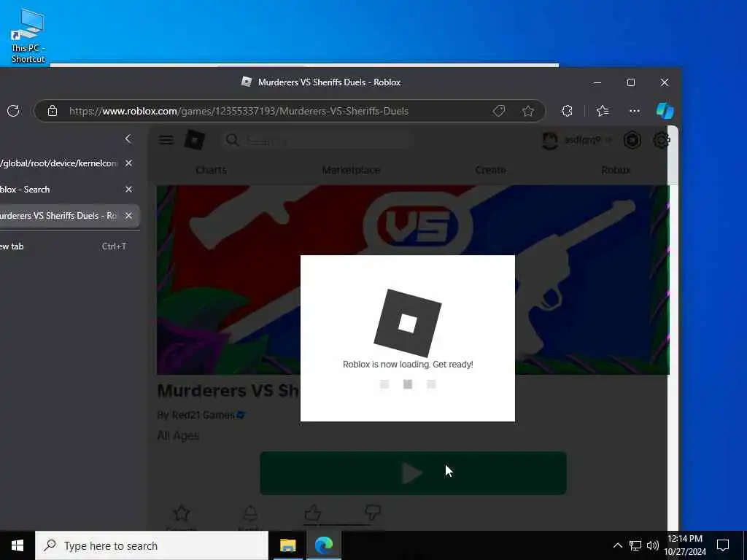Open a New tab from the sidebar
Image resolution: width=747 pixels, height=560 pixels.
(62, 246)
